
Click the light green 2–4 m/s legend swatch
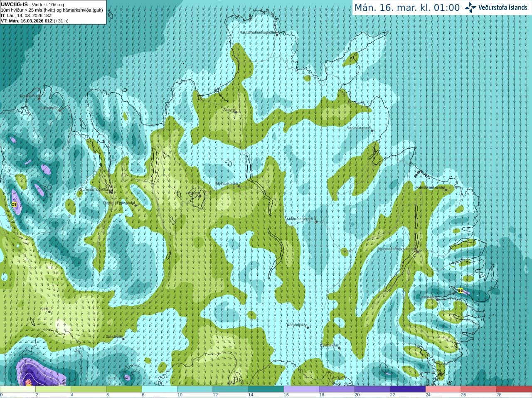point(53,389)
